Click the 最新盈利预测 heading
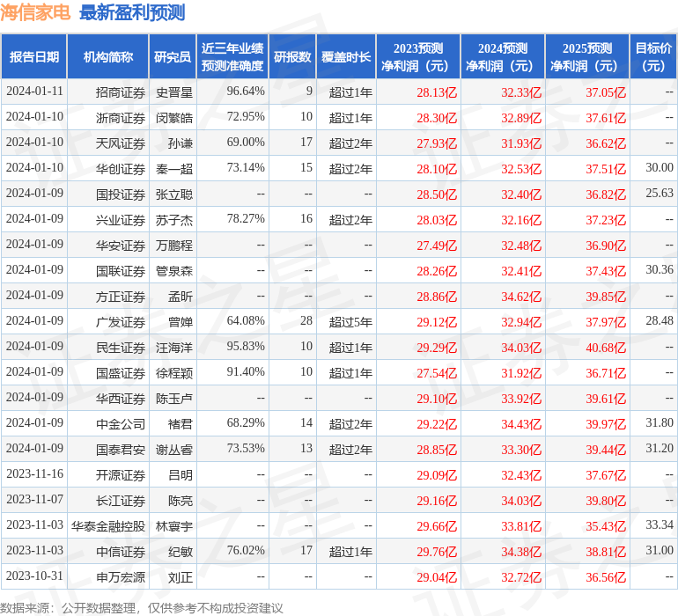This screenshot has height=616, width=678. coord(132,12)
